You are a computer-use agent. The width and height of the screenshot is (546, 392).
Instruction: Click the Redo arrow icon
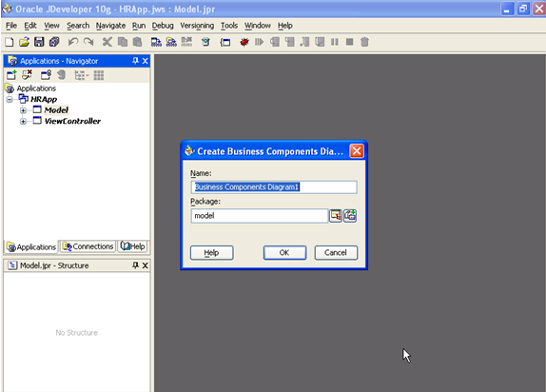point(88,42)
